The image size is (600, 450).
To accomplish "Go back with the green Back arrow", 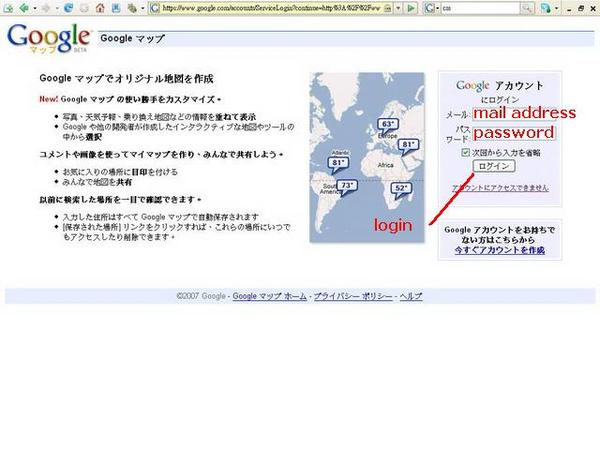I will point(24,8).
